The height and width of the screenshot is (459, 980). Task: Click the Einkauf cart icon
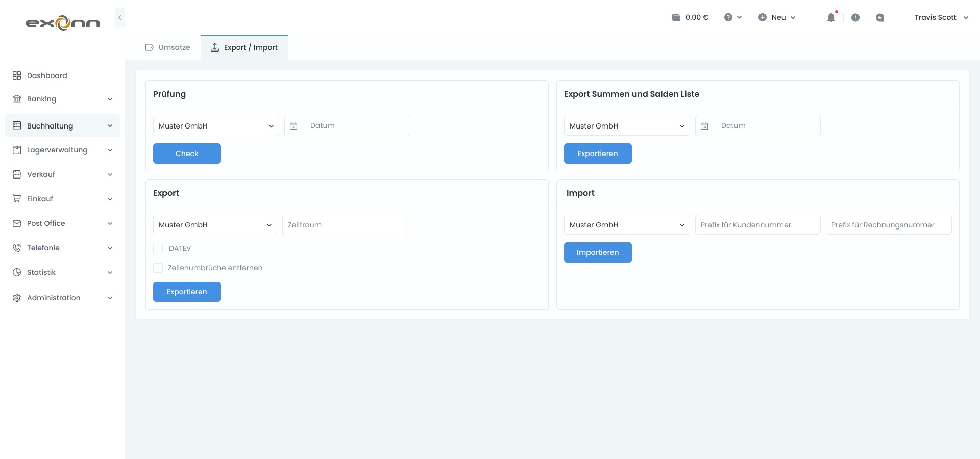(17, 199)
